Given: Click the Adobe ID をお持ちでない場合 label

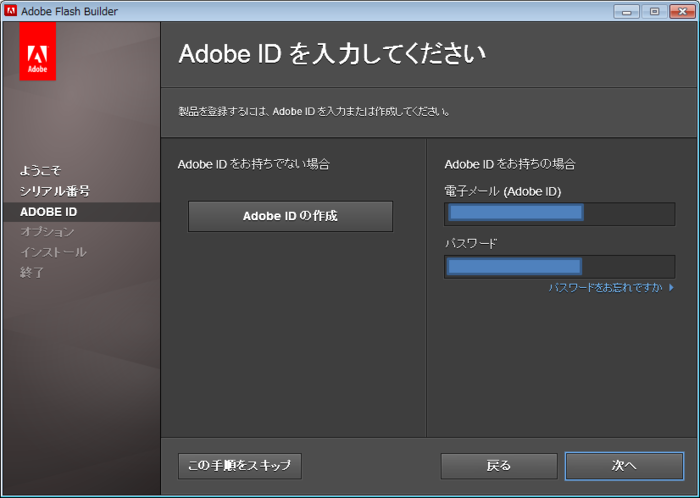Looking at the screenshot, I should (x=254, y=164).
